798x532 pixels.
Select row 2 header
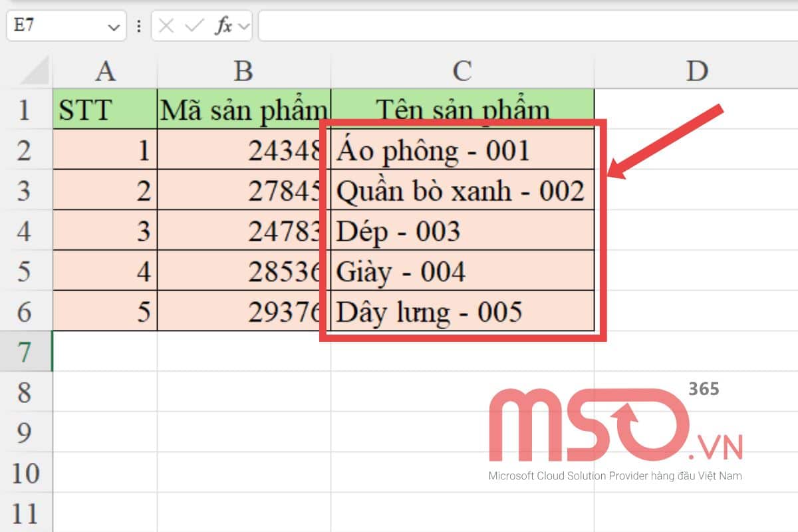click(26, 150)
